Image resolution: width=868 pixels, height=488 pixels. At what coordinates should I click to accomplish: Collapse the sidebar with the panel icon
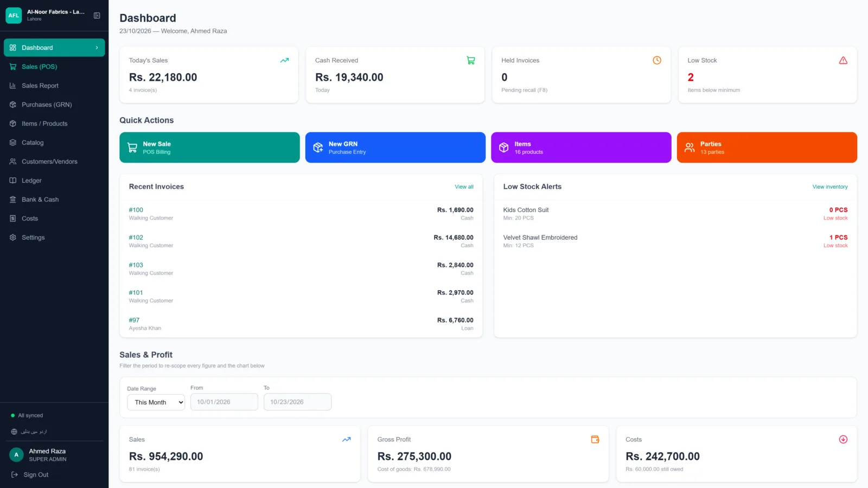(97, 15)
